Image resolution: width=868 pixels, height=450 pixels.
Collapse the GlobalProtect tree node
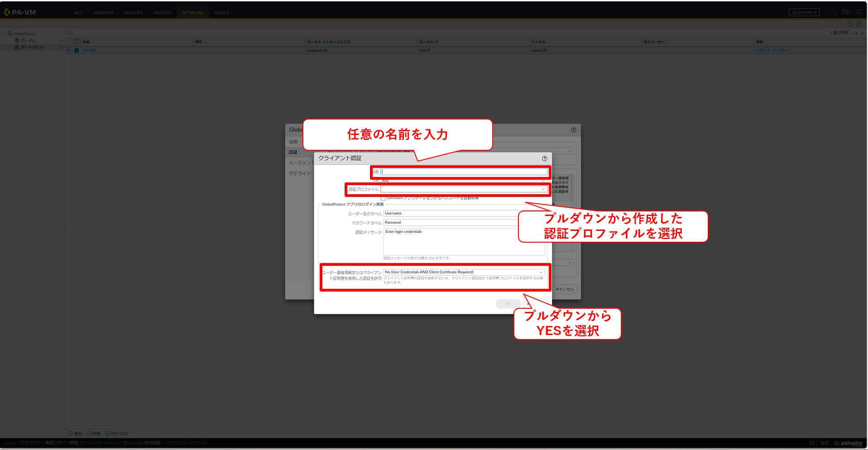[4, 34]
